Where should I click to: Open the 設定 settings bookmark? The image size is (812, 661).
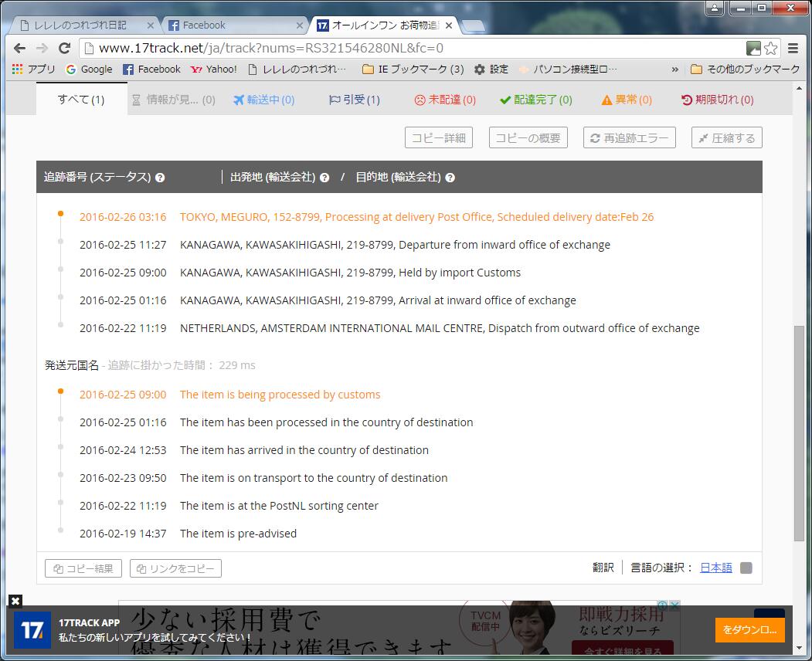pos(491,69)
